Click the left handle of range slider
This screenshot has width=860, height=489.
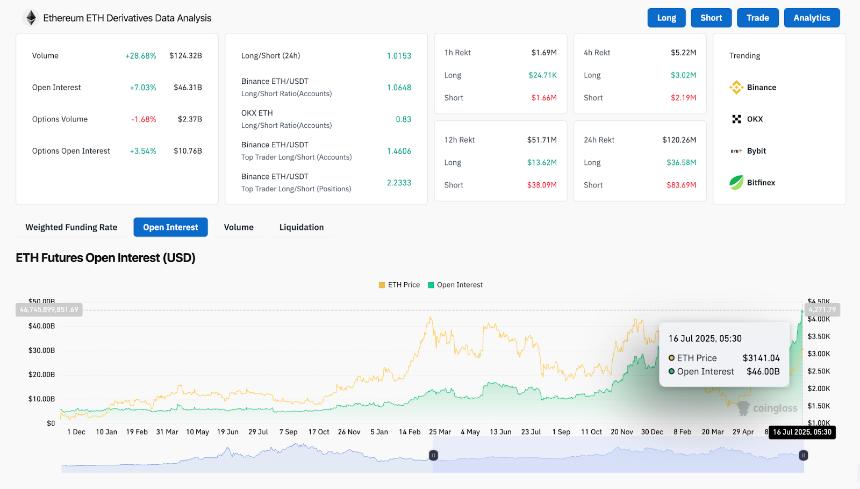point(433,455)
